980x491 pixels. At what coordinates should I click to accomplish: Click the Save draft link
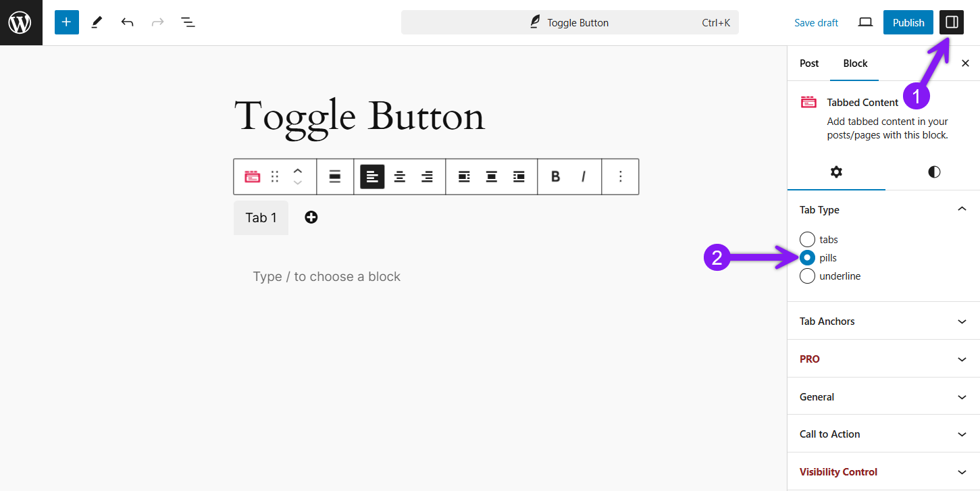point(816,22)
